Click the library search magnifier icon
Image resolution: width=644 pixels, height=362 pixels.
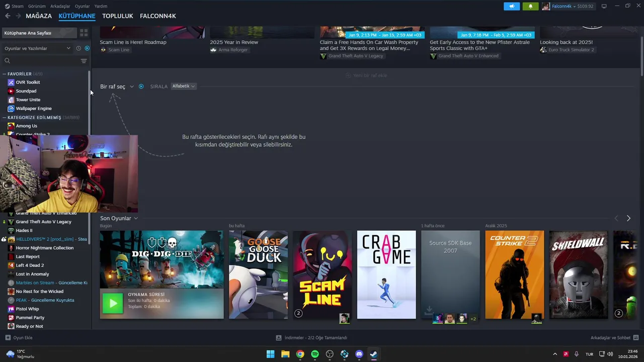tap(7, 61)
